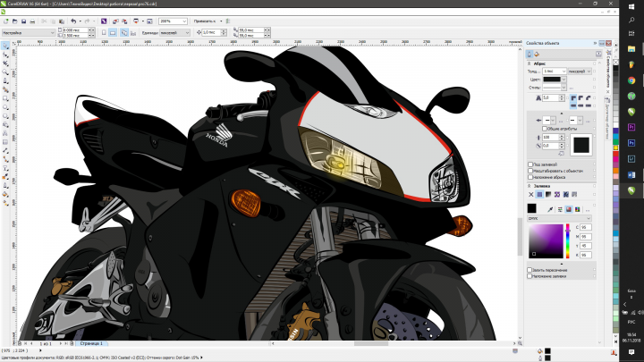Print the document with the printer icon
Image resolution: width=644 pixels, height=362 pixels.
(x=32, y=21)
